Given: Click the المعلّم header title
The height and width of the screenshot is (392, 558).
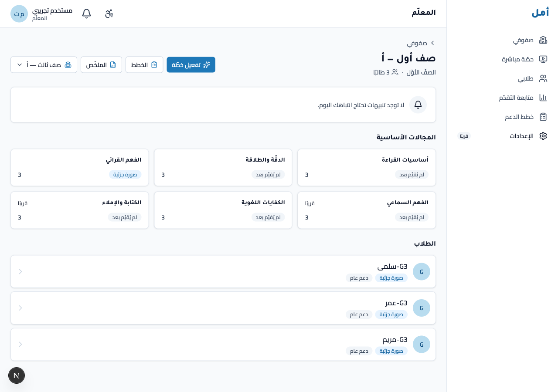Looking at the screenshot, I should point(424,13).
